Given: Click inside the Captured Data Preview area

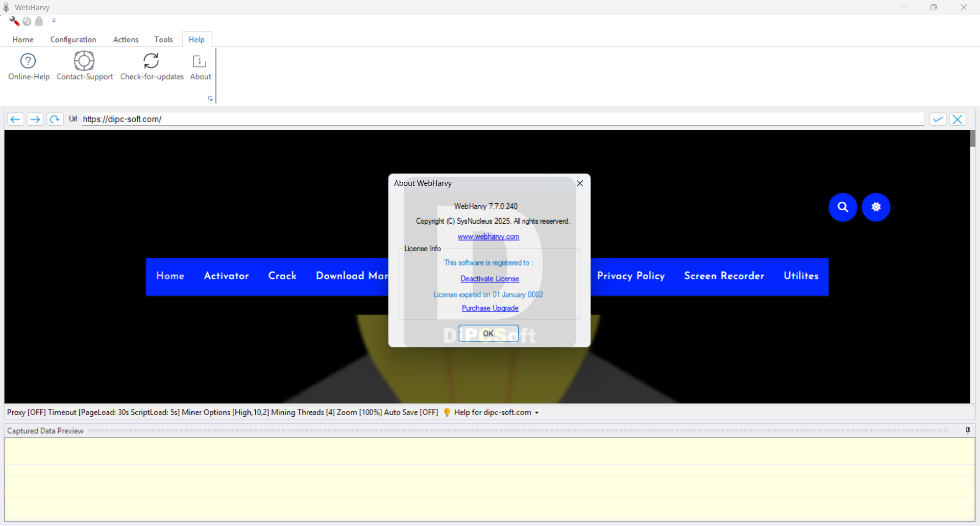Looking at the screenshot, I should point(490,480).
